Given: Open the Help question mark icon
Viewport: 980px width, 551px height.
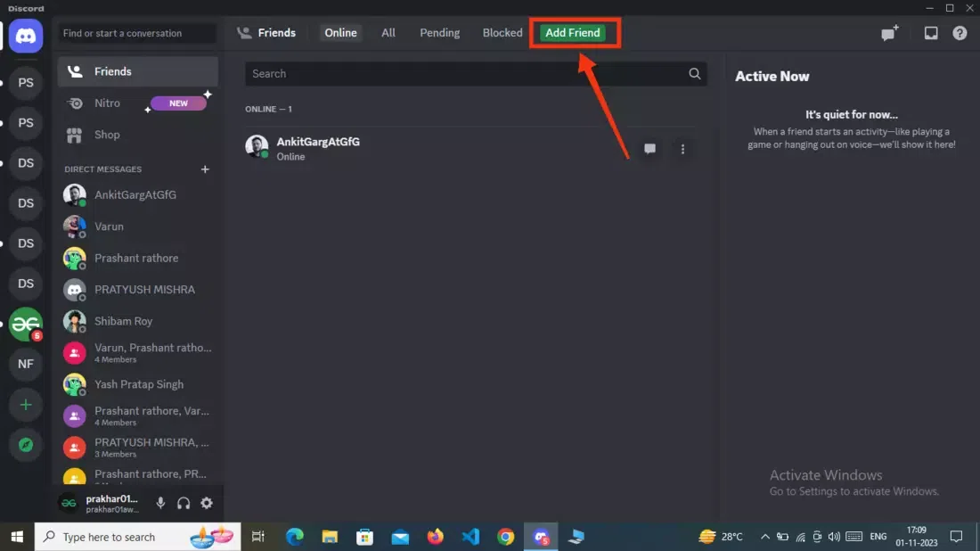Looking at the screenshot, I should click(x=960, y=33).
